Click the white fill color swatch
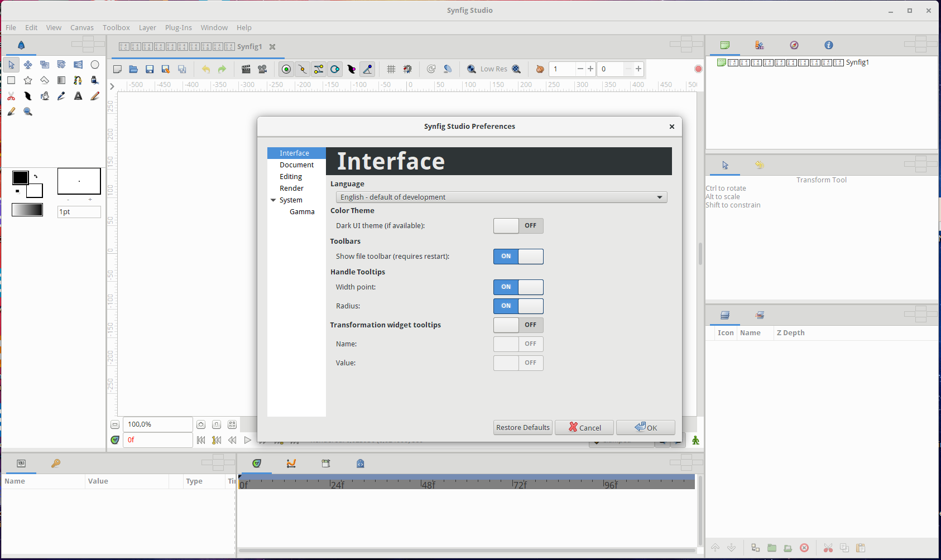Image resolution: width=941 pixels, height=560 pixels. click(36, 191)
